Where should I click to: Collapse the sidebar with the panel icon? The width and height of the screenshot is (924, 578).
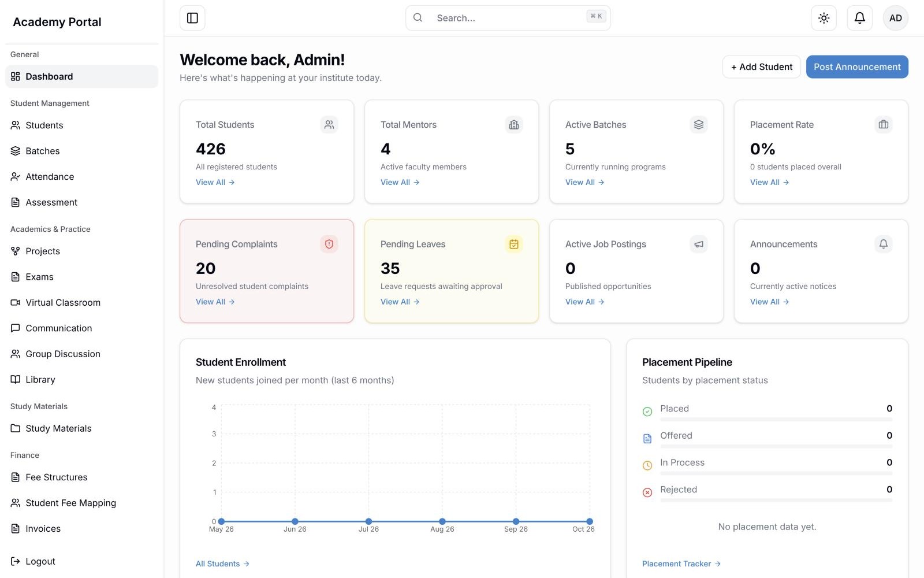(x=192, y=18)
